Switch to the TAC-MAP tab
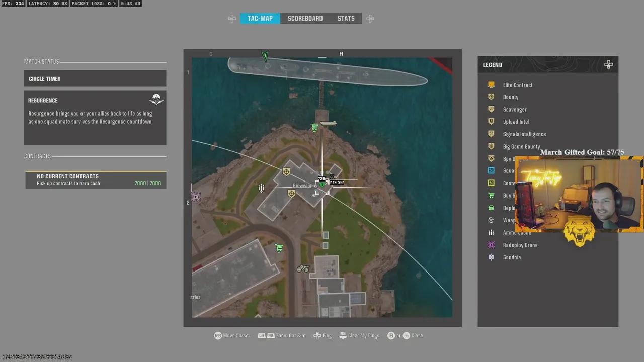Screen dimensions: 644x362 [x=260, y=19]
